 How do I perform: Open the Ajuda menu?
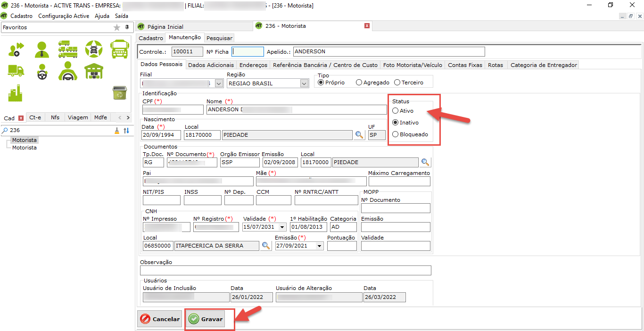click(102, 16)
